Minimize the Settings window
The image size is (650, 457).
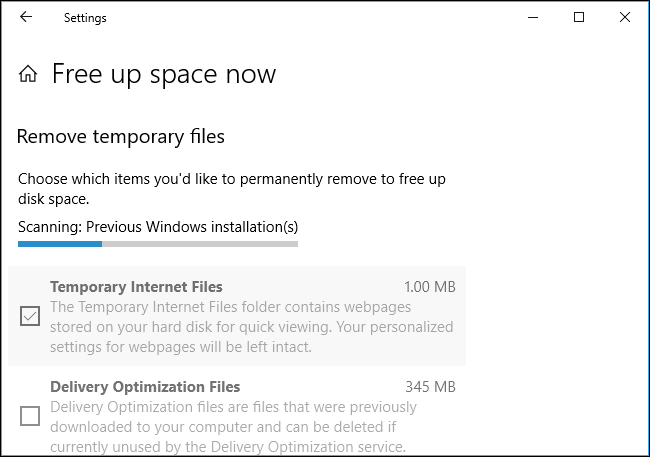531,17
